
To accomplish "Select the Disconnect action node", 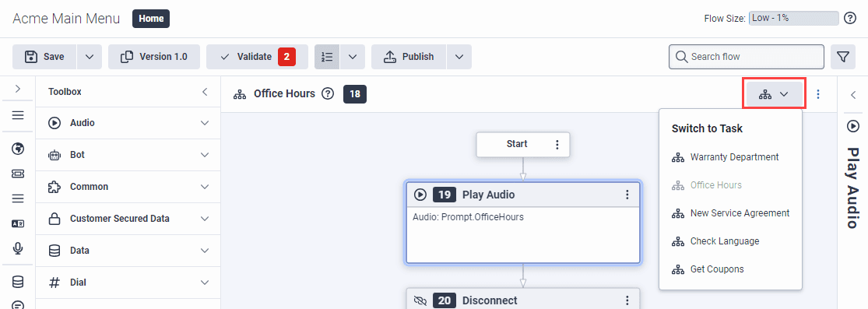I will pyautogui.click(x=523, y=299).
